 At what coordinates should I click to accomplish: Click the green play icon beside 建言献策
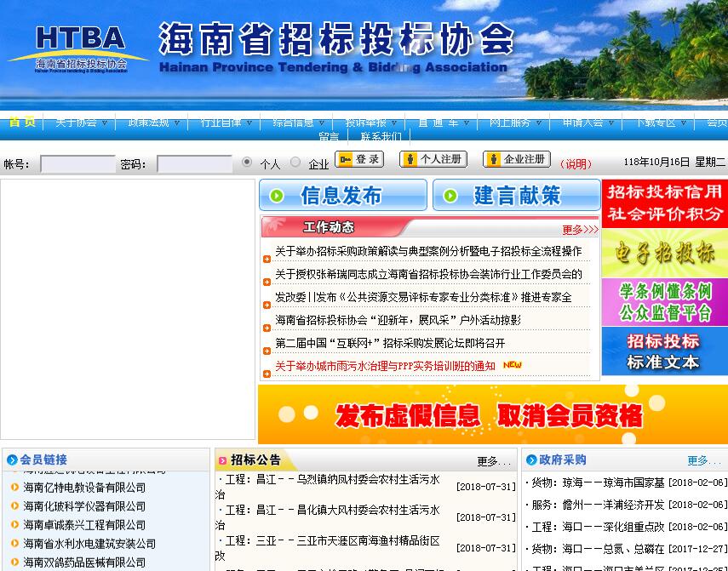pyautogui.click(x=451, y=196)
